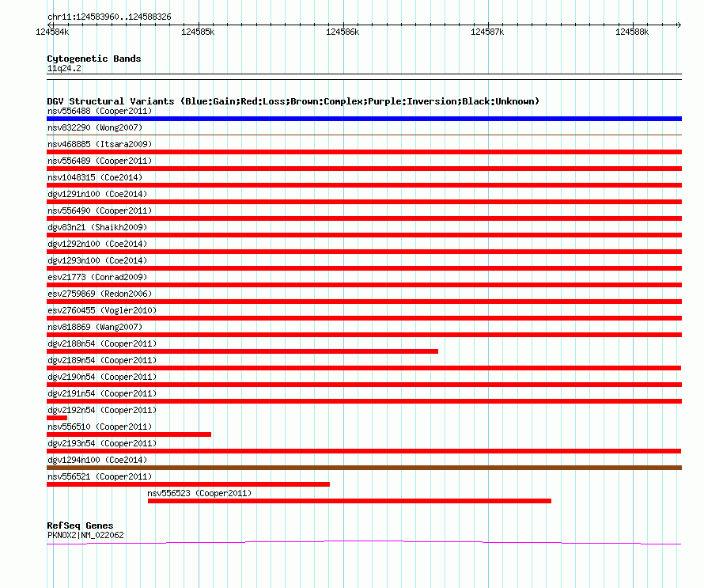Screen dimensions: 704x588
Task: Select the short red bar under dgv2192n54
Action: 57,418
